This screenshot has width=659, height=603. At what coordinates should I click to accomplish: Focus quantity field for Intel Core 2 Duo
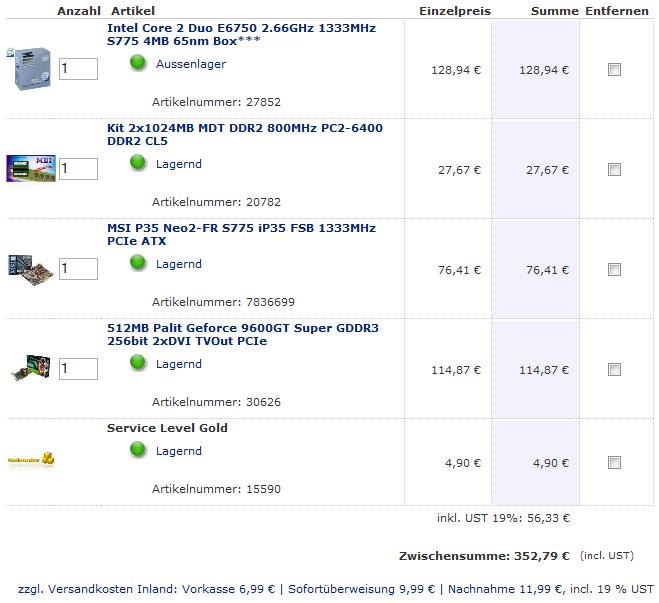click(x=78, y=68)
